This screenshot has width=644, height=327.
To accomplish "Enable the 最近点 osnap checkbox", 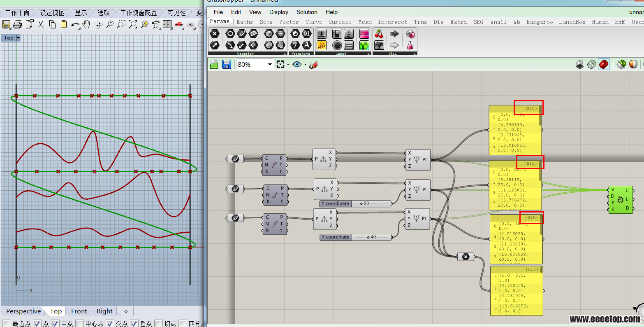I will [x=7, y=324].
